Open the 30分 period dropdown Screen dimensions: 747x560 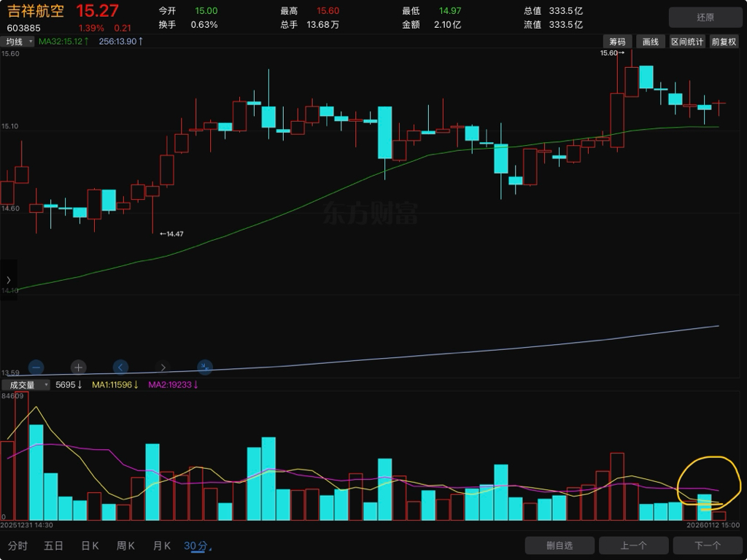click(197, 545)
